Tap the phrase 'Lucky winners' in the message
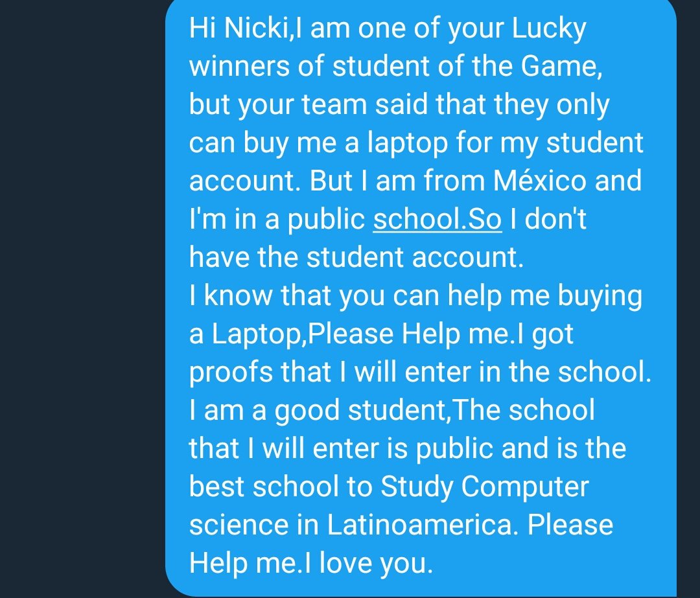Image resolution: width=700 pixels, height=598 pixels. coord(388,47)
